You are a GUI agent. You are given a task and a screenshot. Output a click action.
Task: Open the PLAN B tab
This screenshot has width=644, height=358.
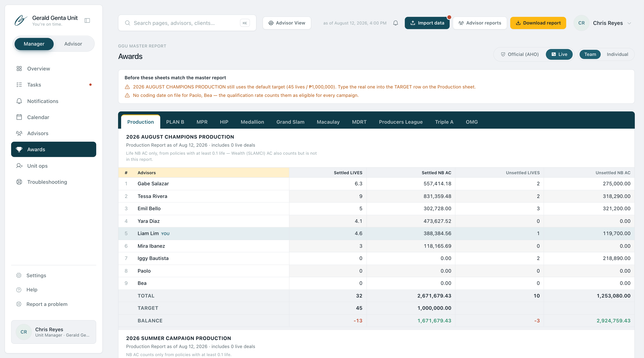click(175, 122)
